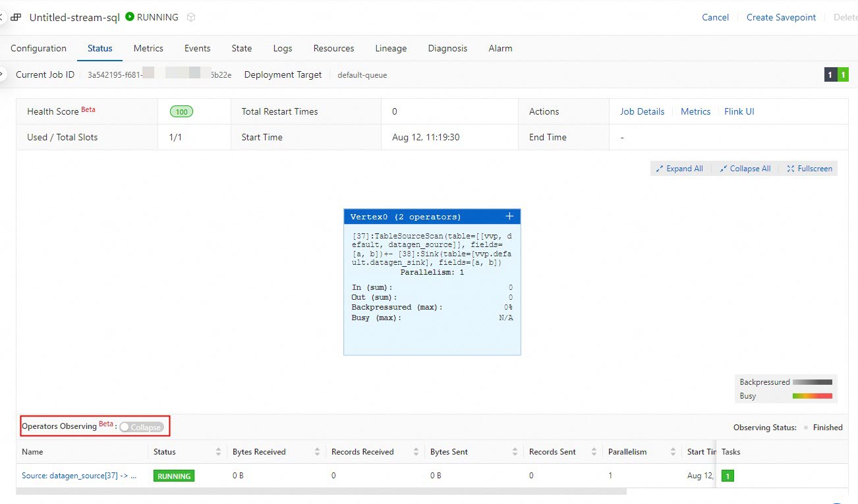
Task: Go to the Alarm tab
Action: 500,48
